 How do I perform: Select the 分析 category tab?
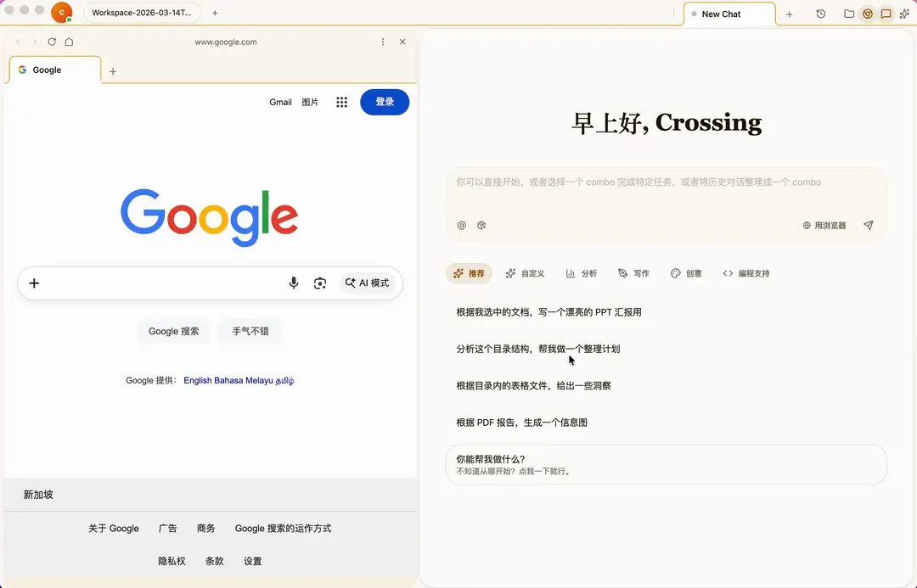[582, 273]
